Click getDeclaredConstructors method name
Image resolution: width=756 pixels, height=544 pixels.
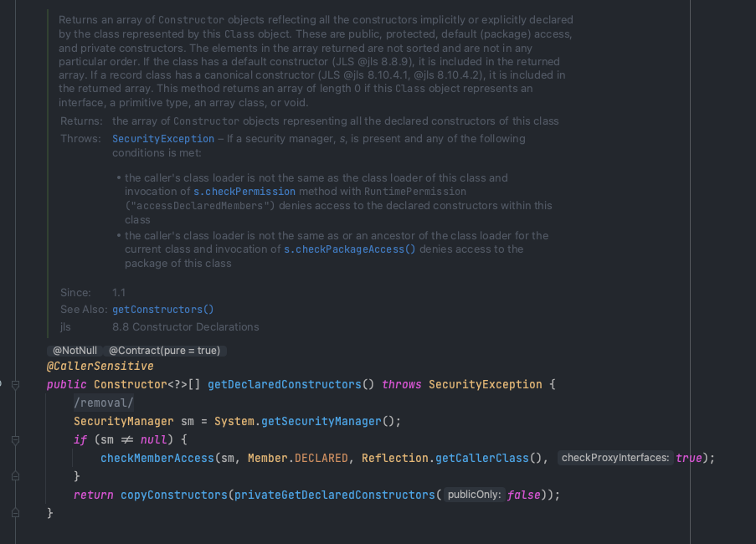click(x=285, y=384)
